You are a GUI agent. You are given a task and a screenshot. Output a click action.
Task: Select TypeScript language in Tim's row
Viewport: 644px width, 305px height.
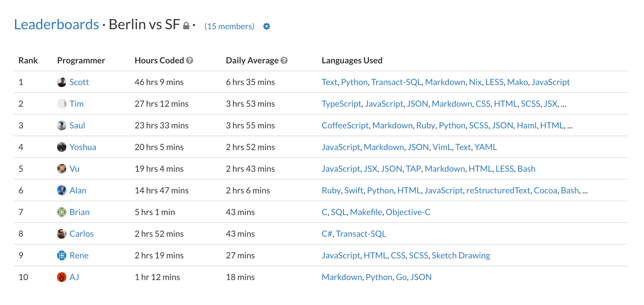[341, 104]
